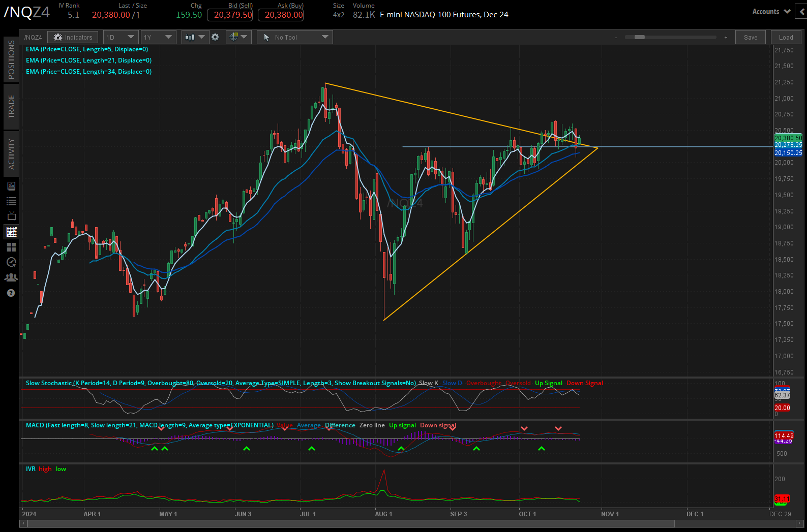Image resolution: width=807 pixels, height=532 pixels.
Task: Open the people follow icon
Action: tap(11, 277)
